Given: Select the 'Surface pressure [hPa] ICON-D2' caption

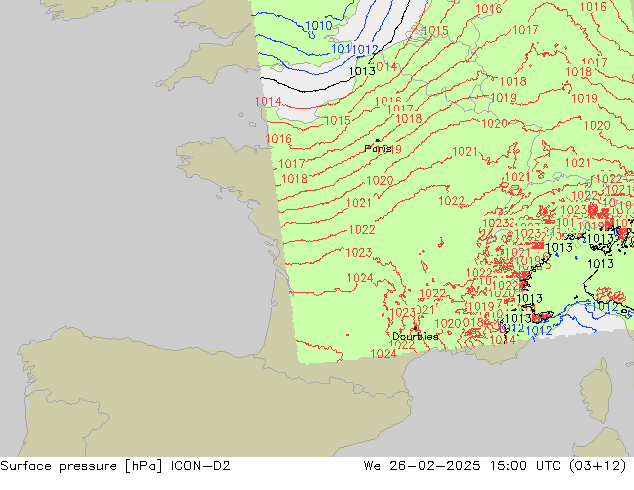Looking at the screenshot, I should click(115, 466).
